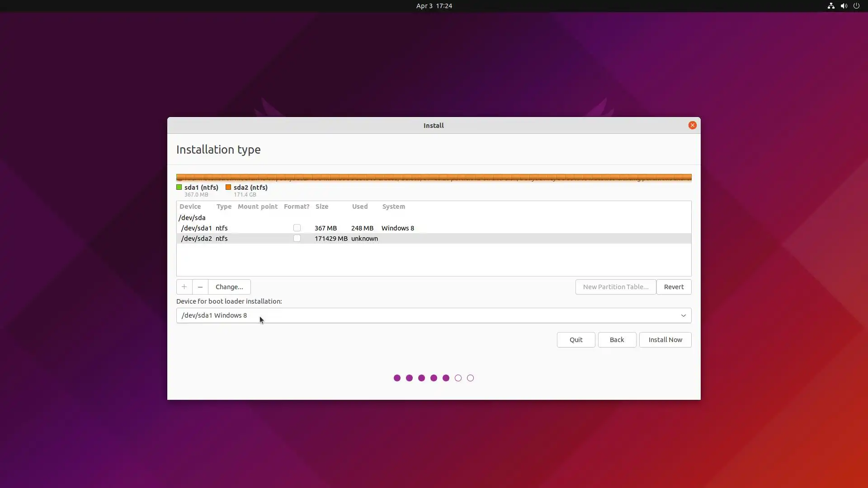Click the orange partition usage bar

tap(434, 177)
